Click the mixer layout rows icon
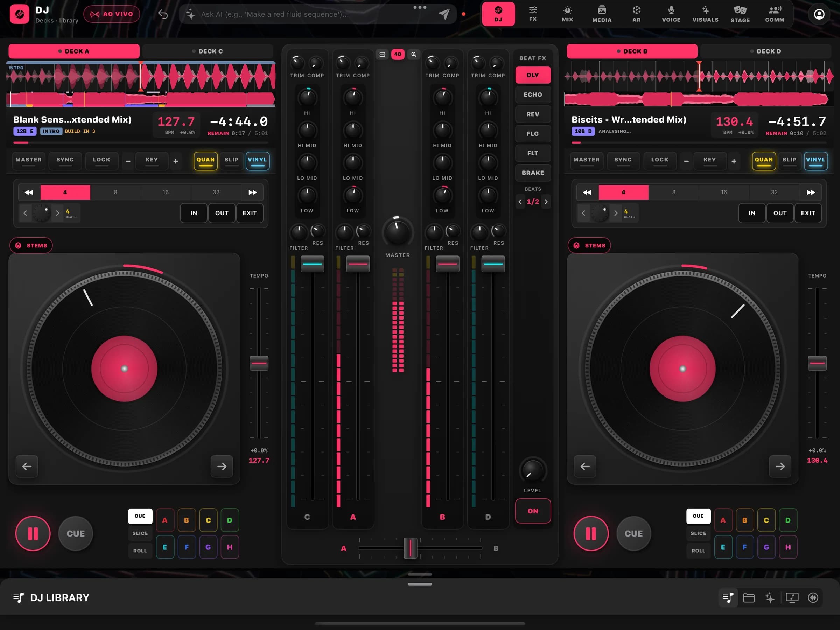Image resolution: width=840 pixels, height=630 pixels. tap(382, 54)
